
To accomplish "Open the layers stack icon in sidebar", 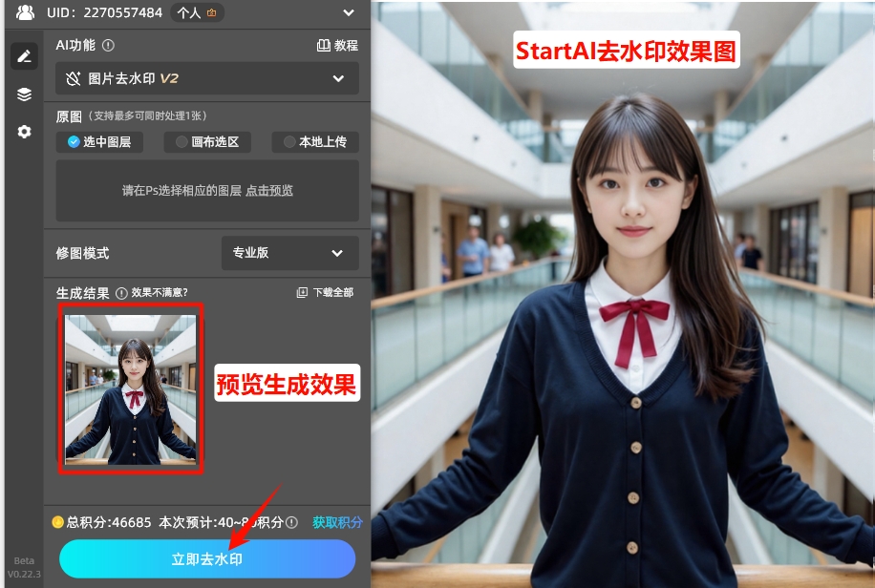I will pyautogui.click(x=24, y=94).
